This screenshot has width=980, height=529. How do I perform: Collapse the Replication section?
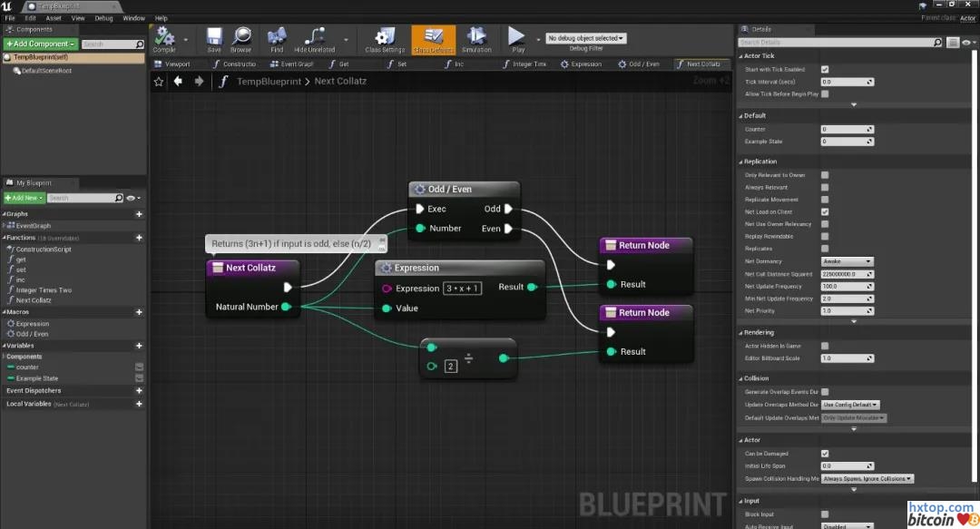coord(740,162)
